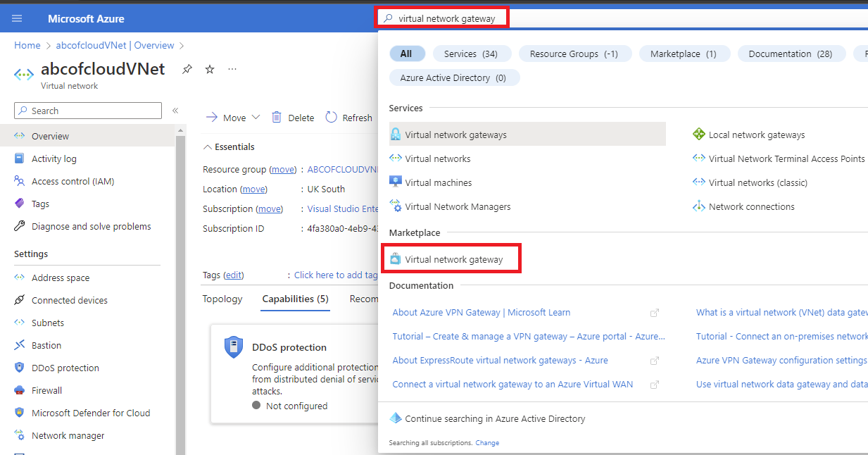Click Change link for searched subscriptions

pos(487,443)
